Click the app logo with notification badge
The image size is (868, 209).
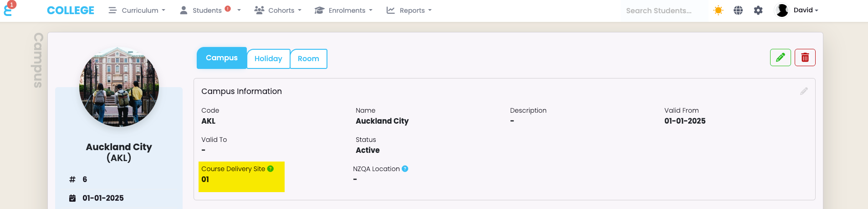[9, 9]
